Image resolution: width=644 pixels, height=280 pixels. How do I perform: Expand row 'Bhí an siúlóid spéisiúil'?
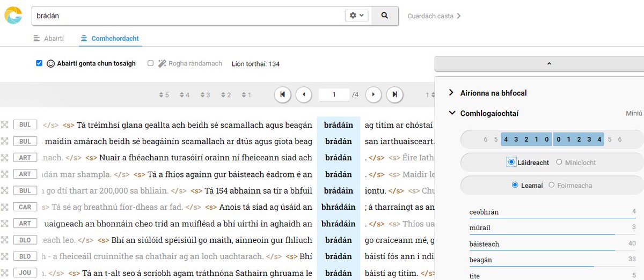4,240
